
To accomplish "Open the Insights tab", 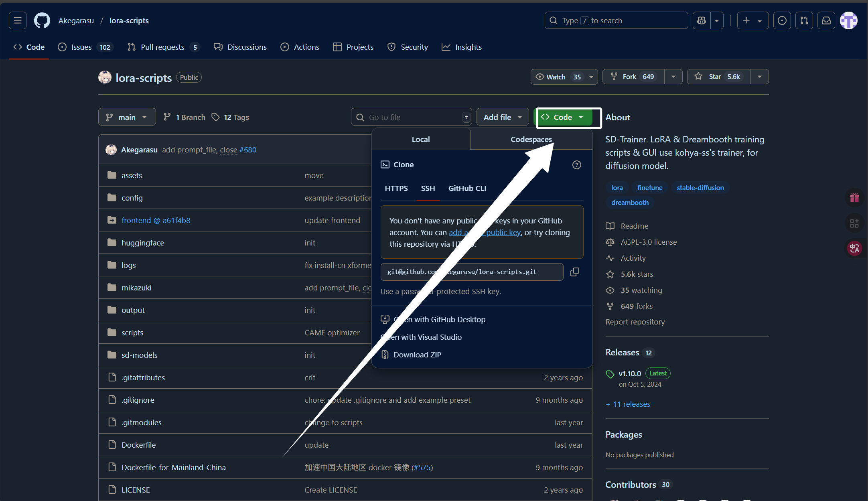I will (462, 47).
